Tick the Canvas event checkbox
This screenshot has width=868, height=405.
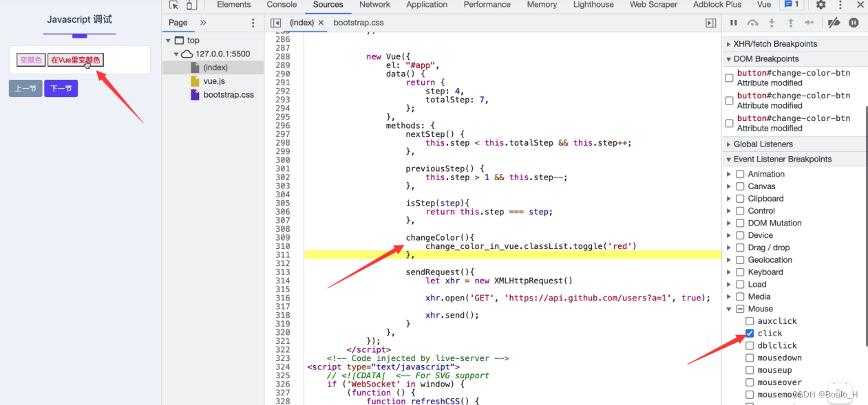740,186
